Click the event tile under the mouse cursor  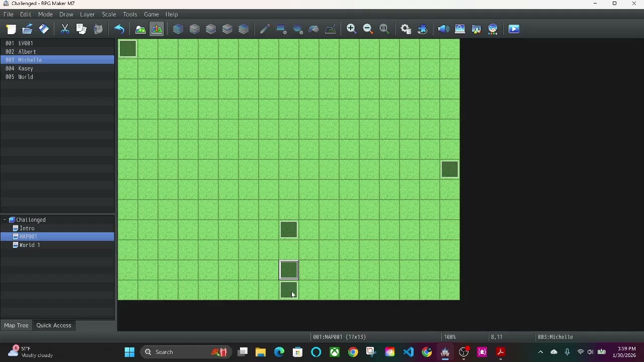tap(289, 290)
